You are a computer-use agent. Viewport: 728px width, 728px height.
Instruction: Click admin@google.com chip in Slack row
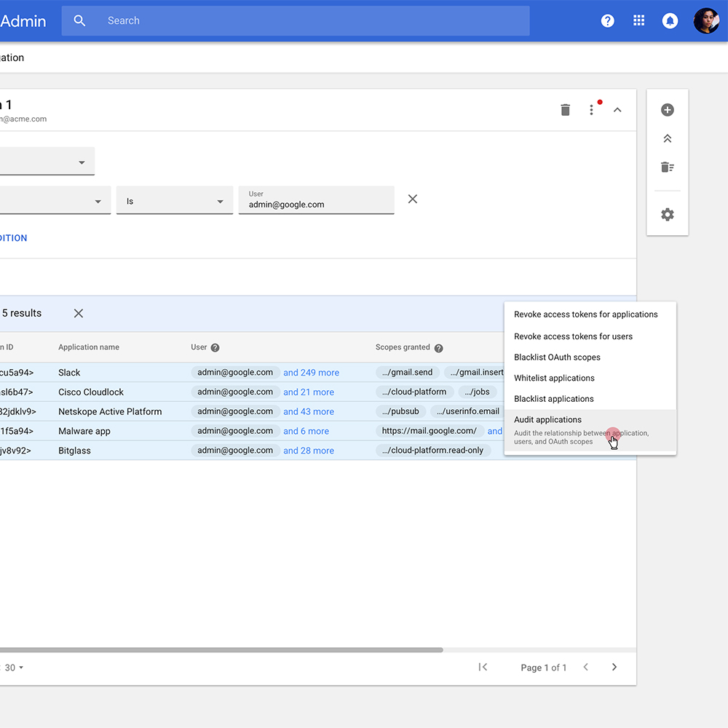pos(235,372)
